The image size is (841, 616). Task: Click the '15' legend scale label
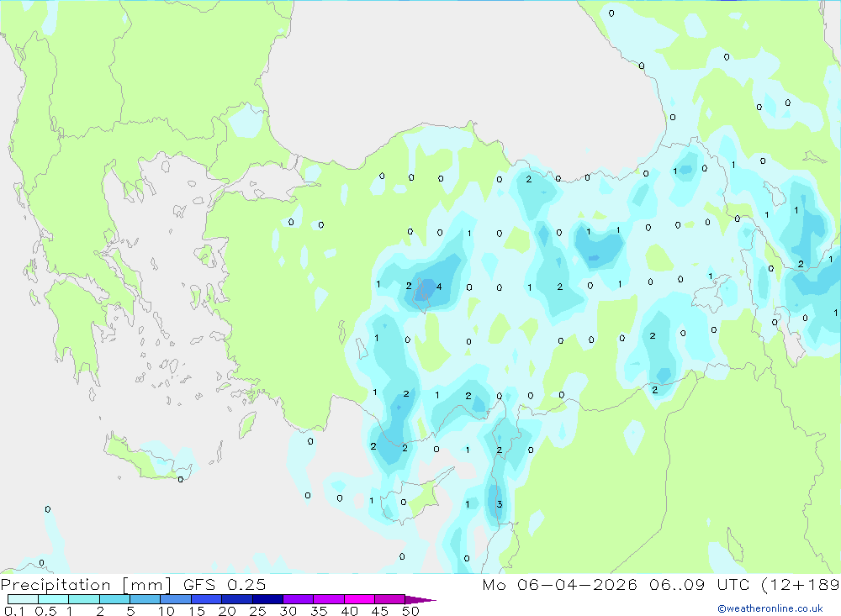point(197,611)
